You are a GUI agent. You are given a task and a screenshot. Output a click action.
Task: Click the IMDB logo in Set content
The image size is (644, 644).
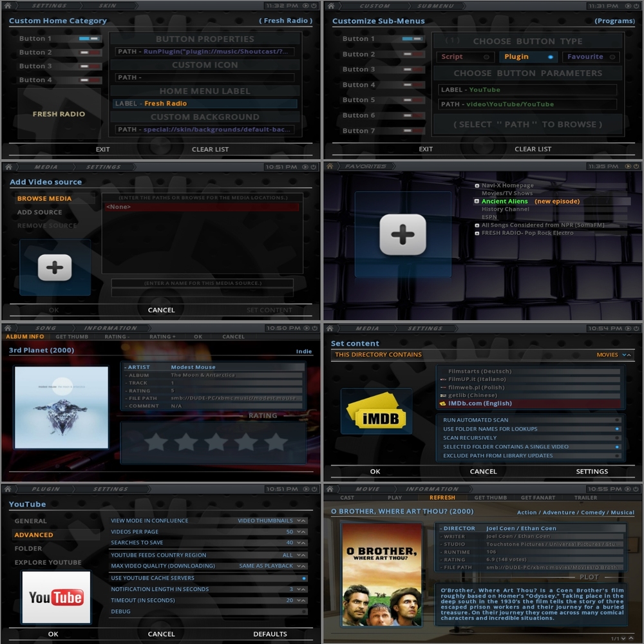376,411
